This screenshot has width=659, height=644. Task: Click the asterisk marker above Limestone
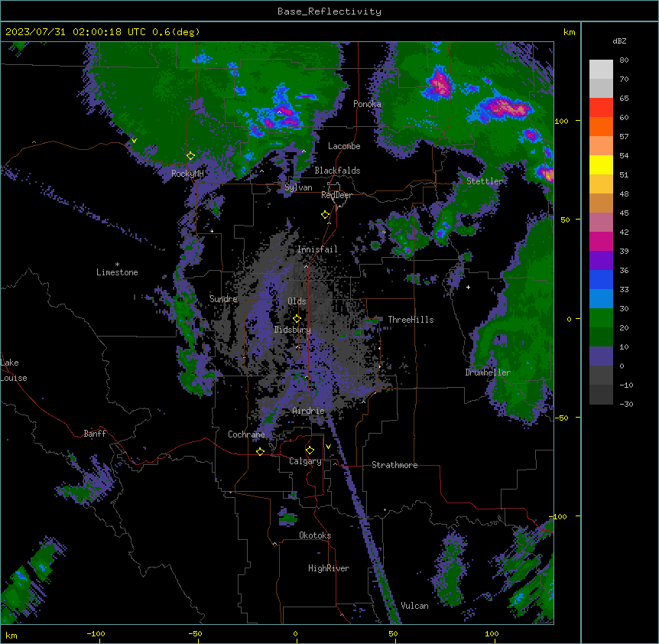[117, 265]
